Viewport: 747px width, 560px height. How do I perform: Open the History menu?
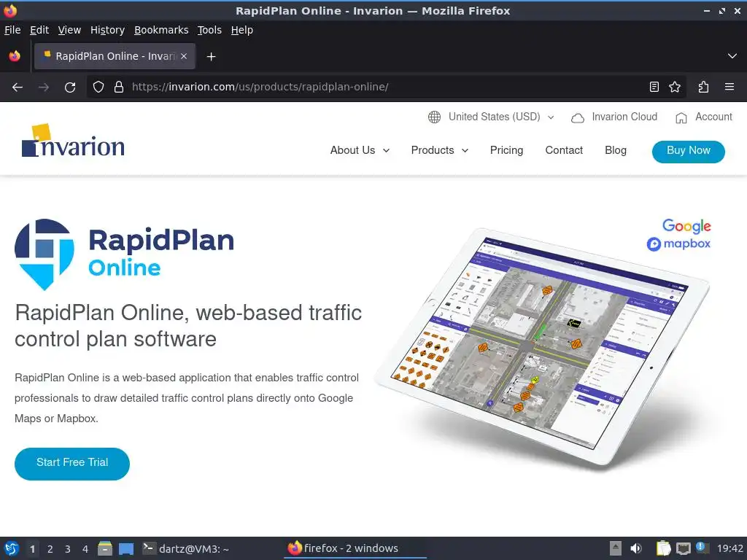coord(108,30)
